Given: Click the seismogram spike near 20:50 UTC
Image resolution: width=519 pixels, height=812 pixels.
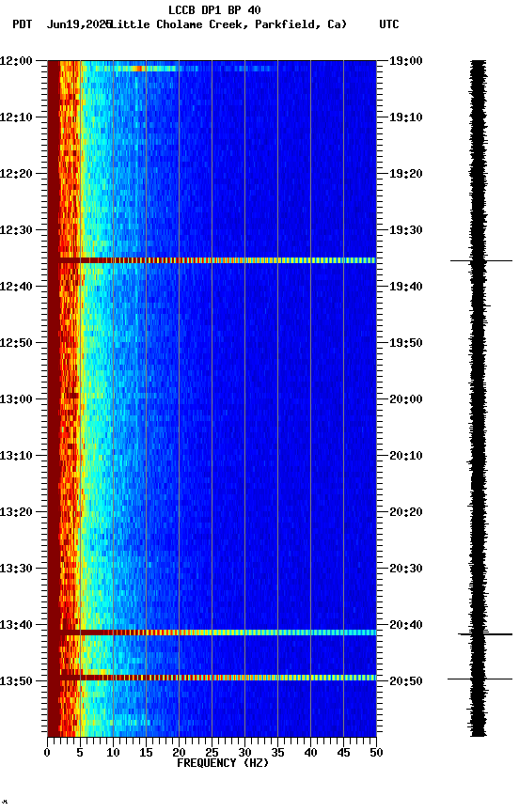Looking at the screenshot, I should 480,679.
